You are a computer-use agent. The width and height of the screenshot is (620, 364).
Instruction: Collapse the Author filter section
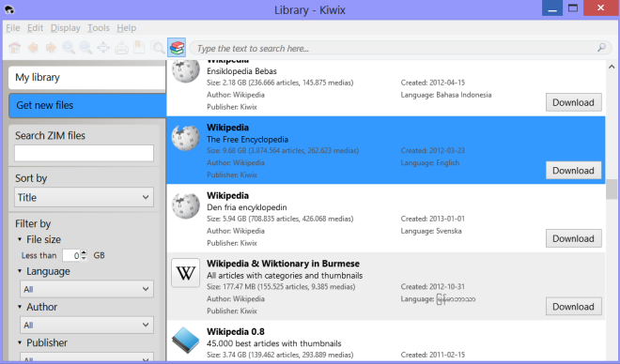[20, 307]
